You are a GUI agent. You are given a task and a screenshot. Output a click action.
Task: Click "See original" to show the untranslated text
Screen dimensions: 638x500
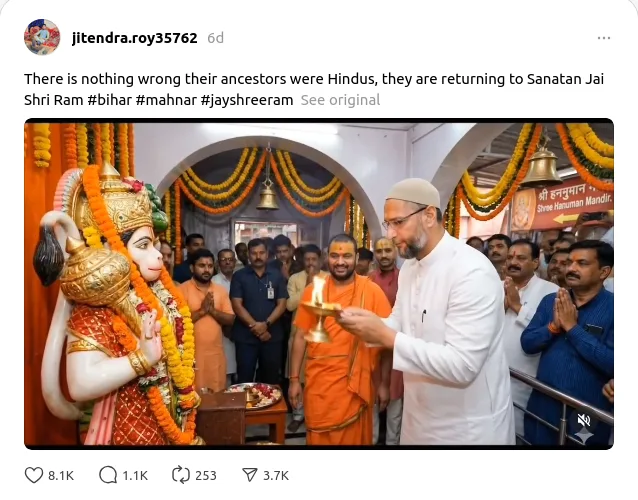[340, 100]
